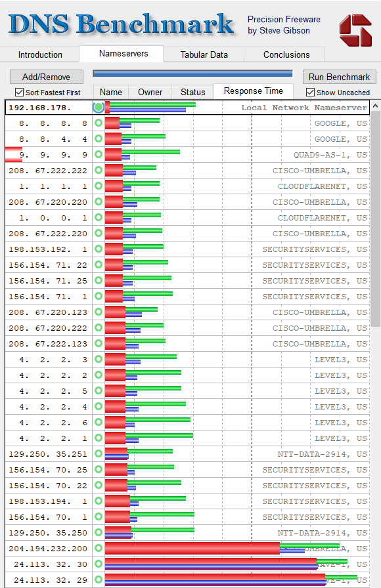Screen dimensions: 381x588
Task: Select the 156.154.70.22 nameserver row
Action: coord(187,485)
